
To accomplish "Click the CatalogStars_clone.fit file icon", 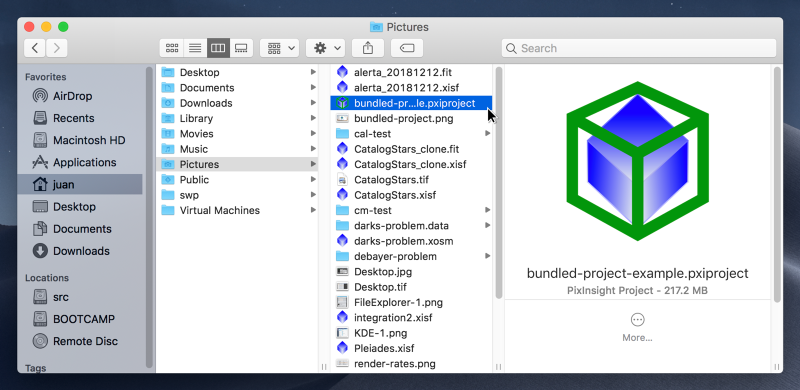I will tap(342, 149).
